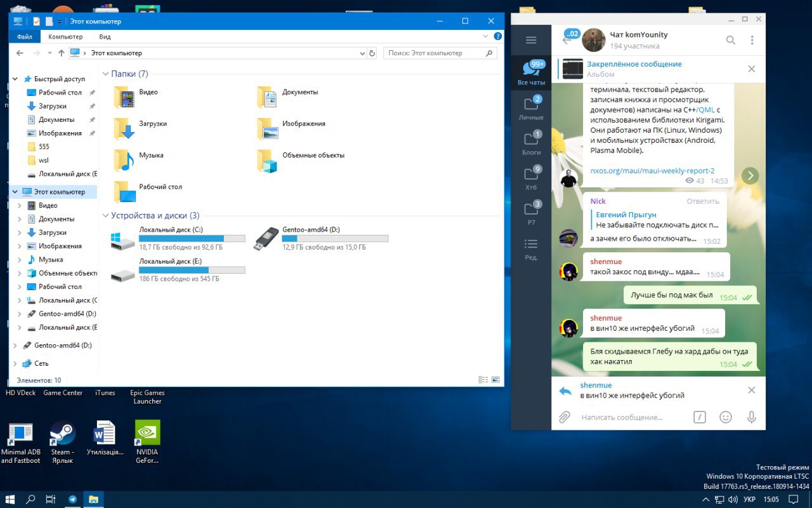Open recent locations dropdown arrow
Viewport: 812px width, 508px height.
(x=49, y=53)
